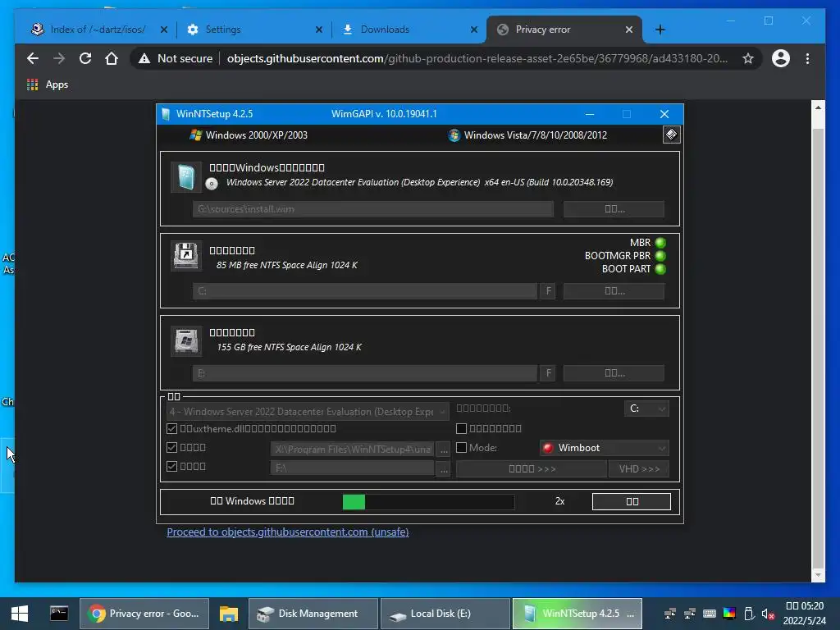
Task: Switch to Local Disk (E:) taskbar window
Action: pyautogui.click(x=445, y=614)
